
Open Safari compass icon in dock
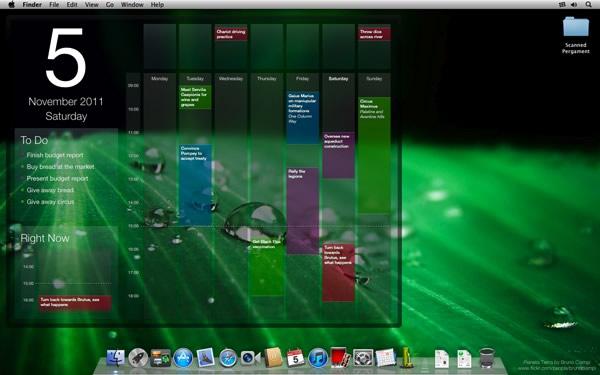tap(228, 358)
